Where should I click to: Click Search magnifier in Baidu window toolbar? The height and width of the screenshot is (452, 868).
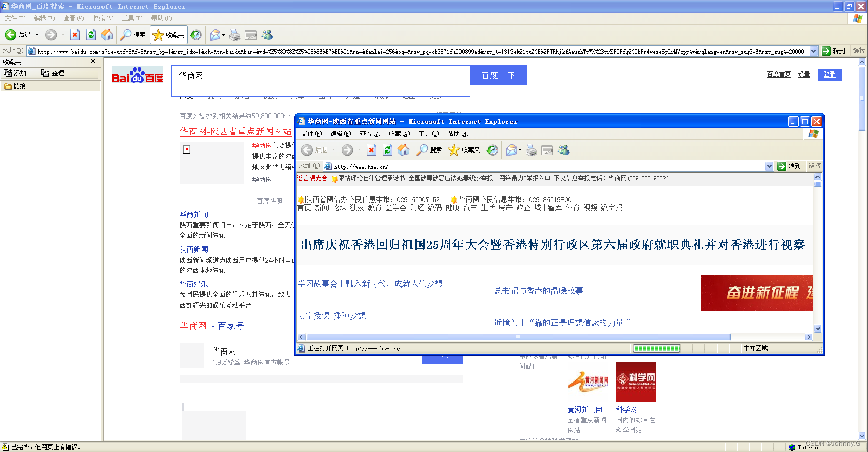point(133,35)
